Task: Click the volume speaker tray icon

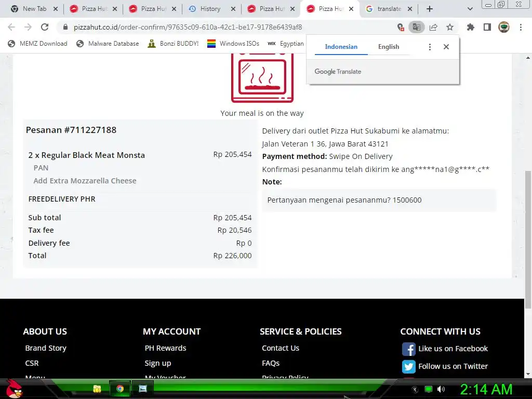Action: (x=441, y=389)
